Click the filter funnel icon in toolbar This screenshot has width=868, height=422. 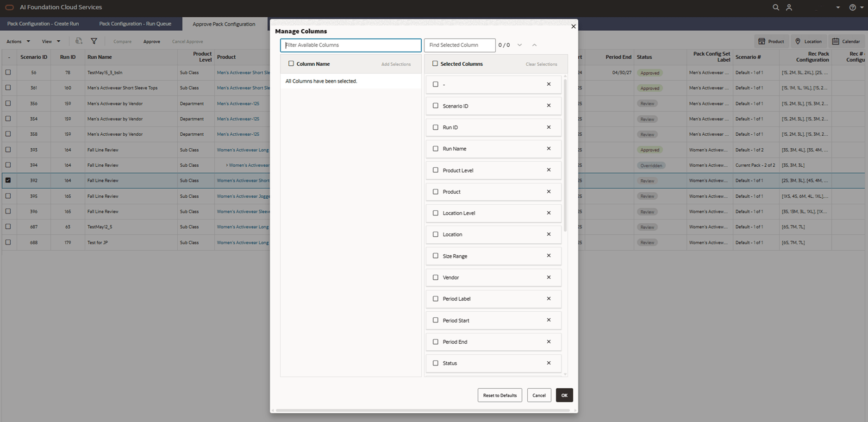pos(94,41)
